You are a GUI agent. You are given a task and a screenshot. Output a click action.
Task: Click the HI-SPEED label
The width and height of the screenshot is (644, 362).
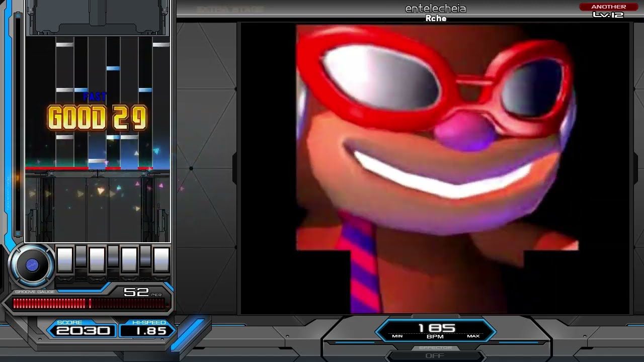pos(148,322)
